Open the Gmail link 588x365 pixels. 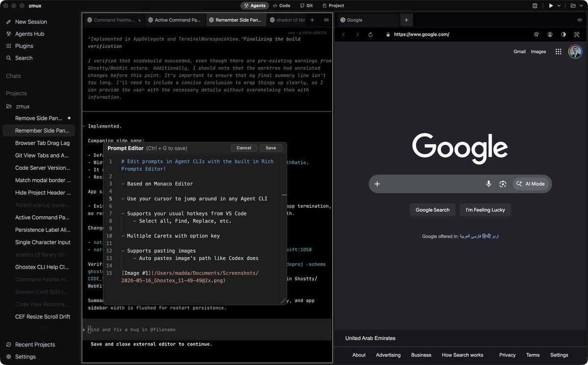click(x=519, y=52)
